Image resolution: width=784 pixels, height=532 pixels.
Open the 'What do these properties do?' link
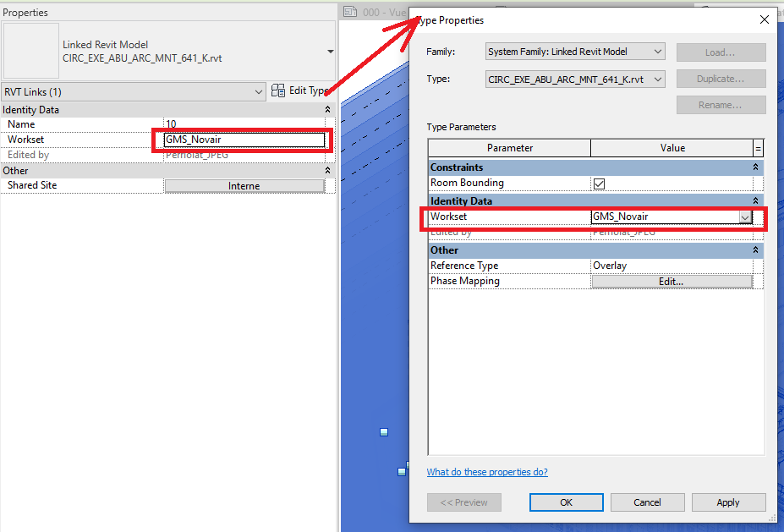(487, 472)
